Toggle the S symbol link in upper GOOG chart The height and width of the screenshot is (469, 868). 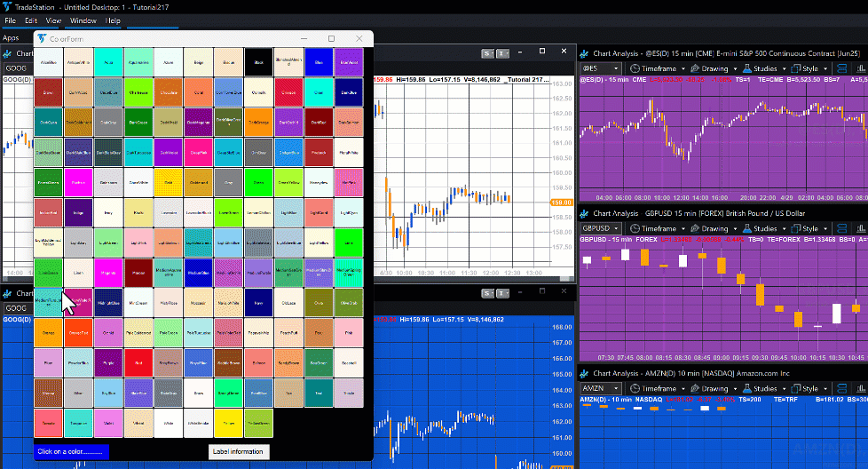click(x=487, y=53)
